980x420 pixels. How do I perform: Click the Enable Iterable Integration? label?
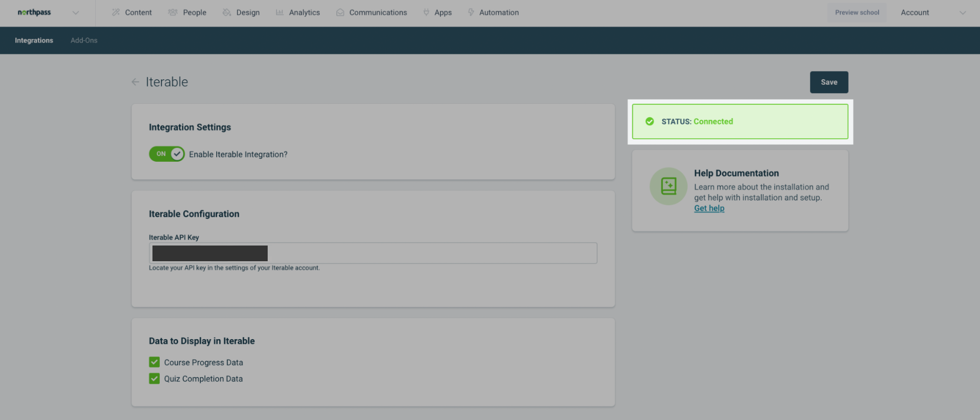[x=238, y=154]
